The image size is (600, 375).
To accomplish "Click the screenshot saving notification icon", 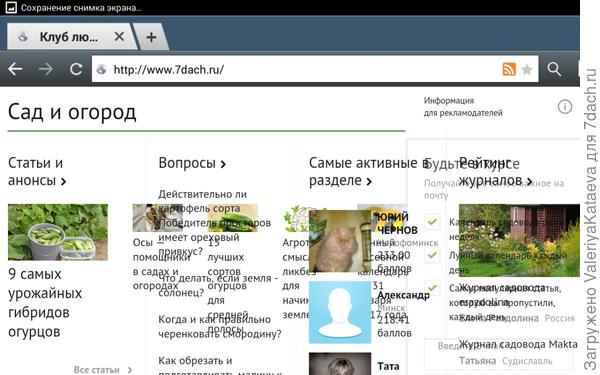I will coord(11,7).
